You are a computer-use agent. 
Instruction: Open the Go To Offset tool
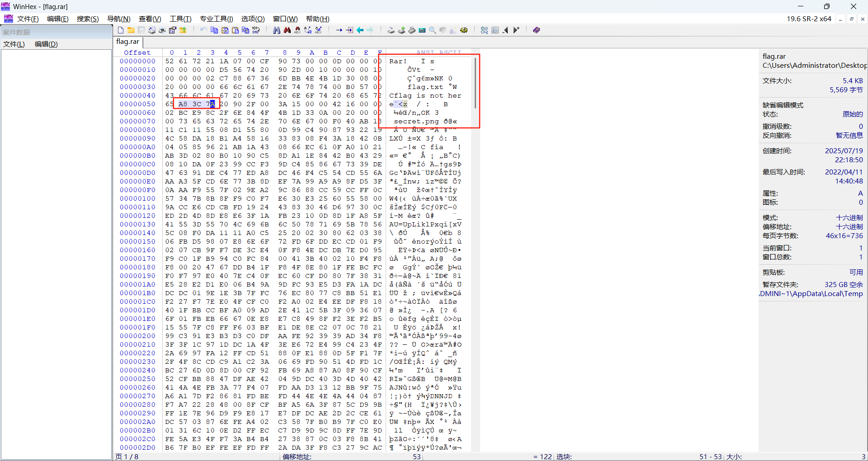339,30
